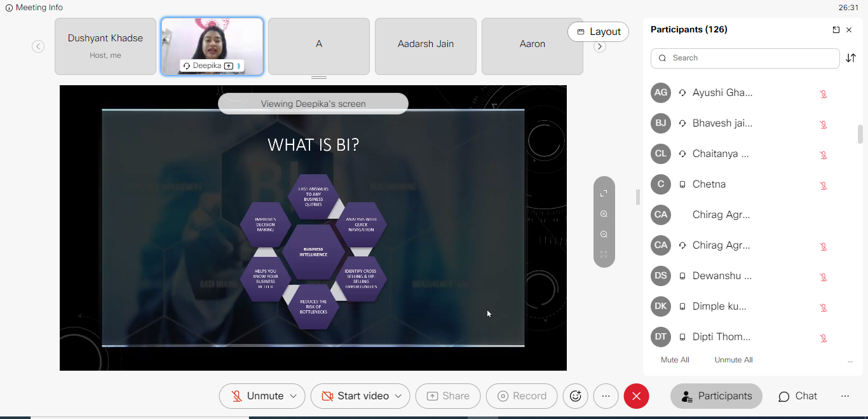
Task: Toggle mute for Chetna
Action: [823, 185]
